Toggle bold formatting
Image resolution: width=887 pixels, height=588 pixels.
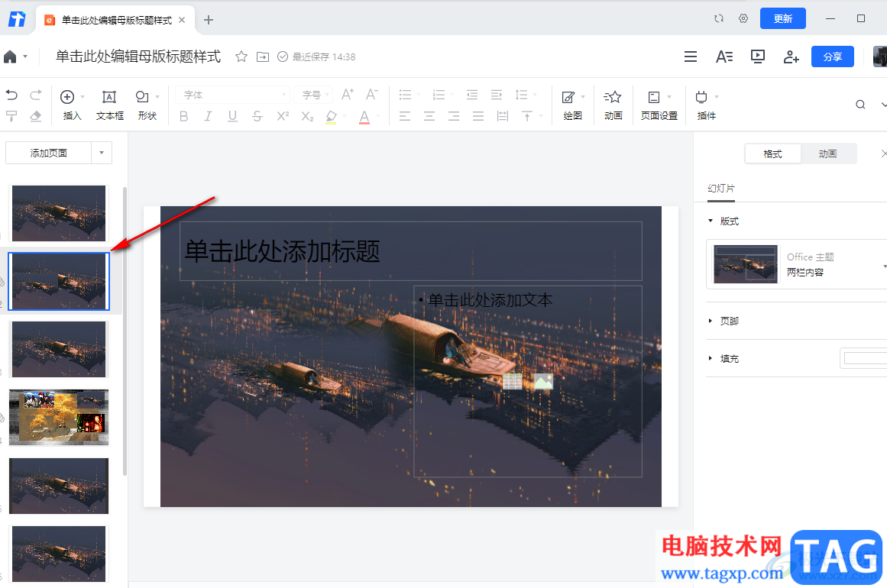point(184,117)
